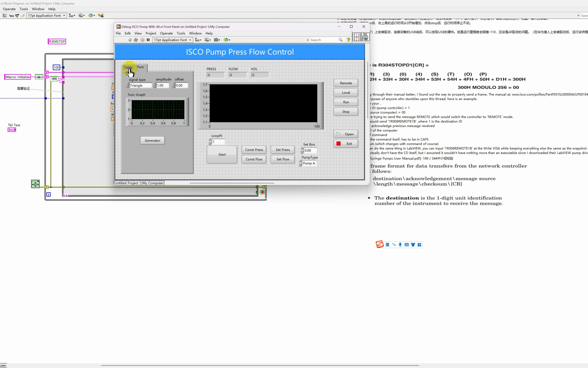The image size is (588, 368).
Task: Switch to the Table tab
Action: pos(128,67)
